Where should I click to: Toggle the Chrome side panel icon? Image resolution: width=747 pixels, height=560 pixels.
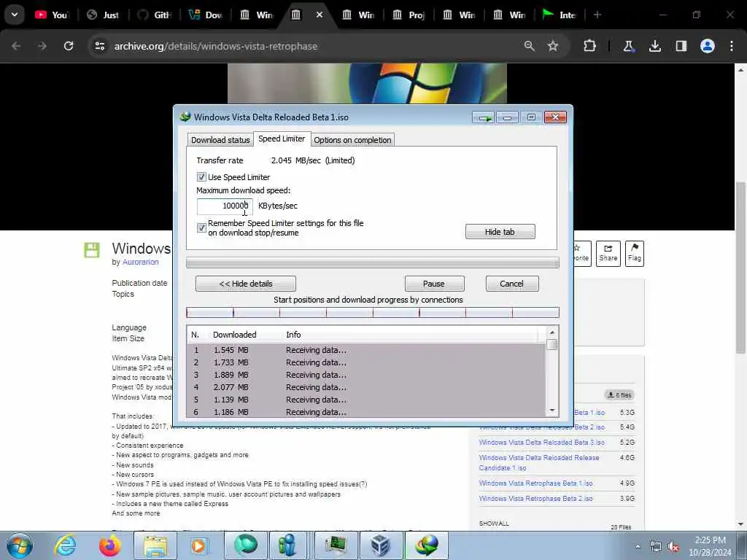tap(681, 46)
